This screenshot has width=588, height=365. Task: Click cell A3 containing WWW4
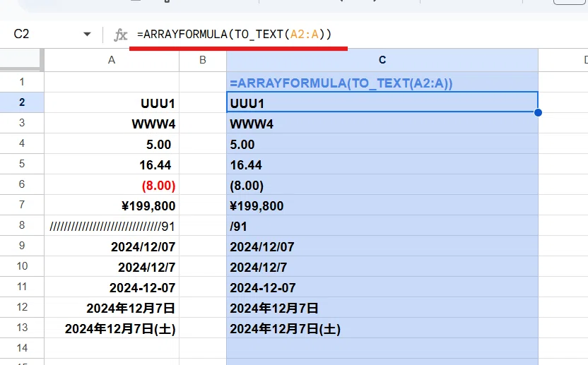pos(112,123)
